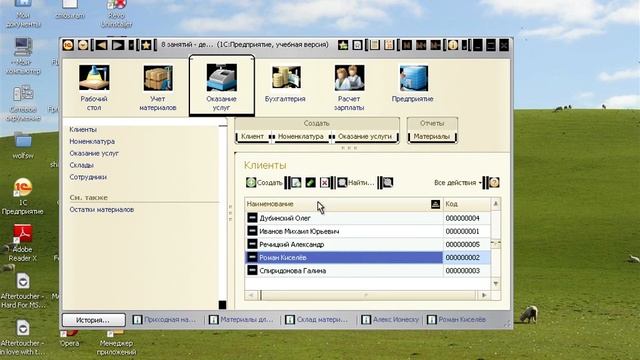Select the Оказание услуг section with the cash register icon

222,87
